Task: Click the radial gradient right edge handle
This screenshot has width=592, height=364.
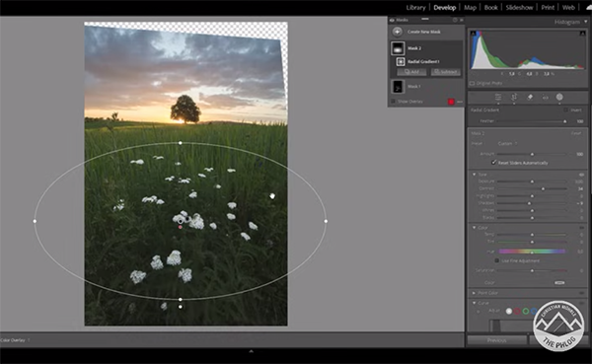Action: pos(326,221)
